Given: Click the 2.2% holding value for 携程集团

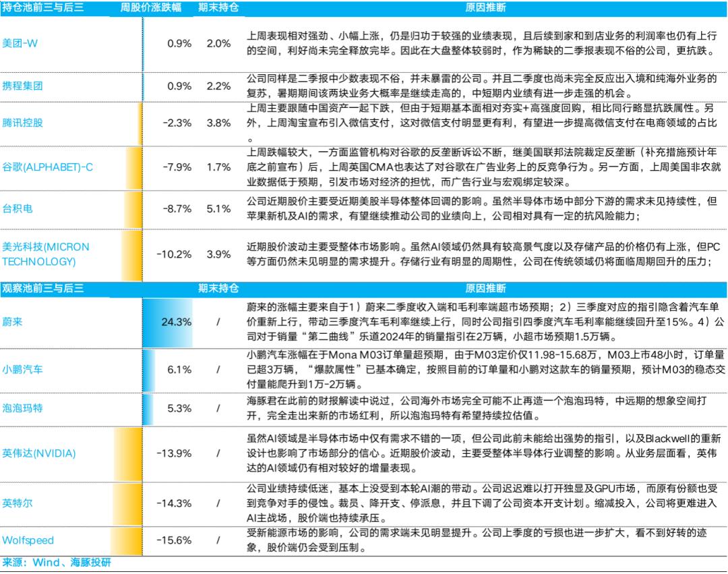Looking at the screenshot, I should (218, 86).
